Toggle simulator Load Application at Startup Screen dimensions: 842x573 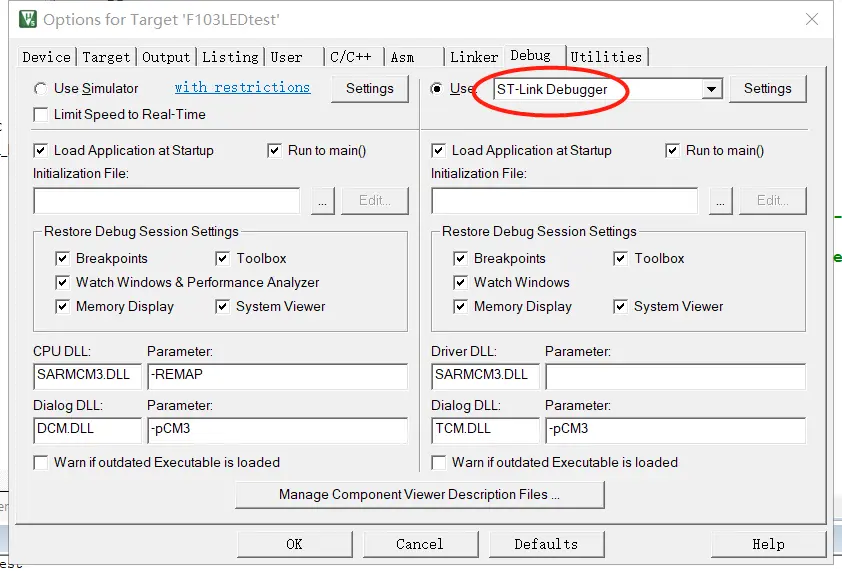40,150
